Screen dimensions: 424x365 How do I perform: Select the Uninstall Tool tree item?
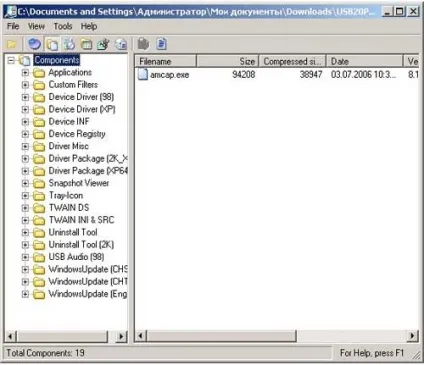pyautogui.click(x=73, y=232)
